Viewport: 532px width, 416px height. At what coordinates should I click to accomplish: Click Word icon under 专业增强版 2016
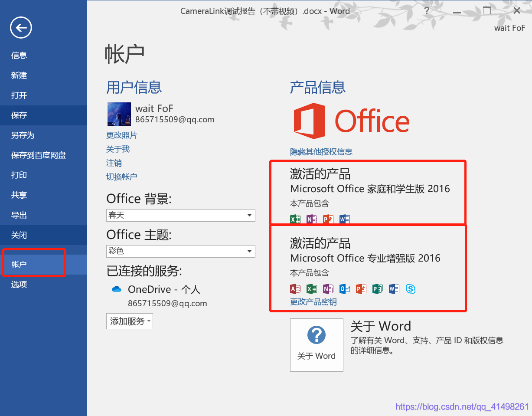click(394, 288)
